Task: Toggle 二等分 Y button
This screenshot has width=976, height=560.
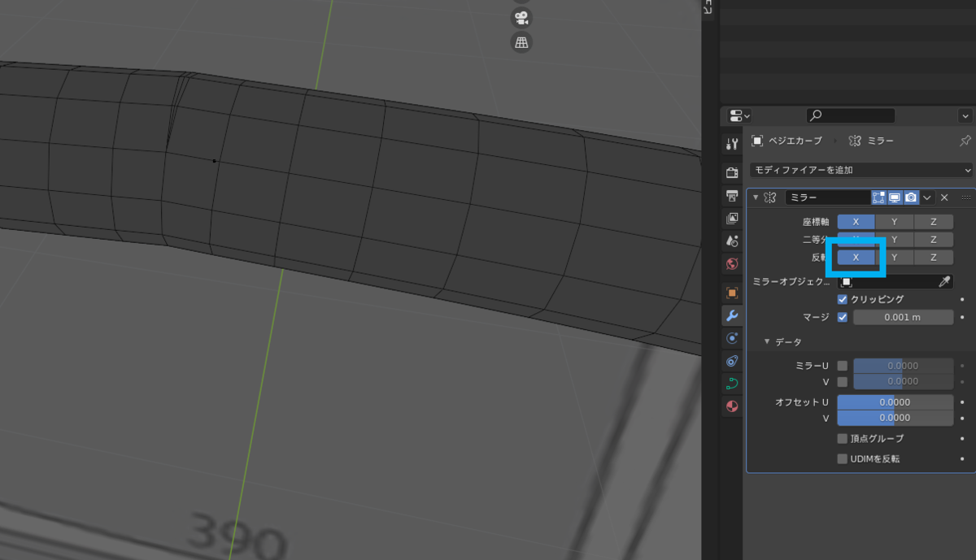Action: coord(895,239)
